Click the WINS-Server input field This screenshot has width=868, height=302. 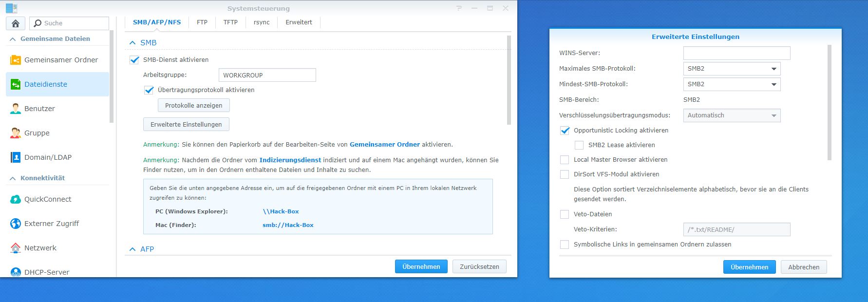pos(736,53)
